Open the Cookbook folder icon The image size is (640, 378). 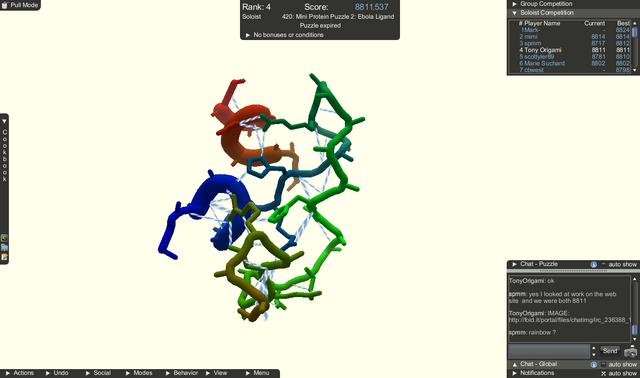coord(4,248)
